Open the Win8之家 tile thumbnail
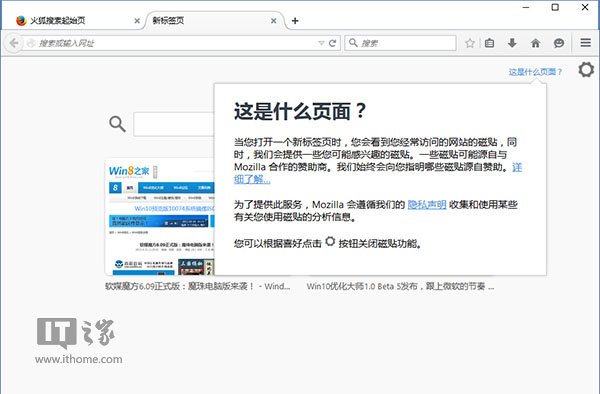The width and height of the screenshot is (600, 394). (160, 217)
